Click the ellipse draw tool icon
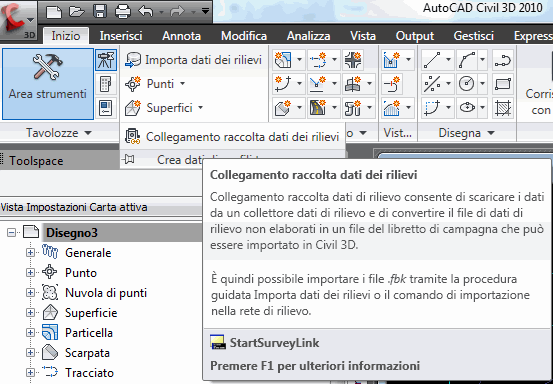 (467, 108)
